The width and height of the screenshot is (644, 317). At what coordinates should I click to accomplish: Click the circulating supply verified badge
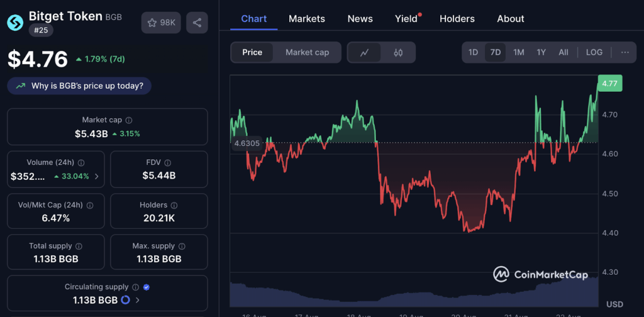[147, 287]
